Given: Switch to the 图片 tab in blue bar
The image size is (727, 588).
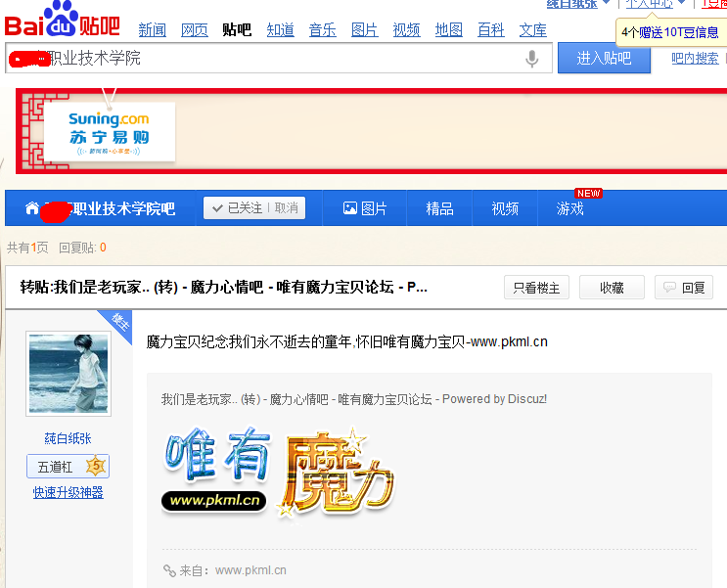Looking at the screenshot, I should point(364,208).
